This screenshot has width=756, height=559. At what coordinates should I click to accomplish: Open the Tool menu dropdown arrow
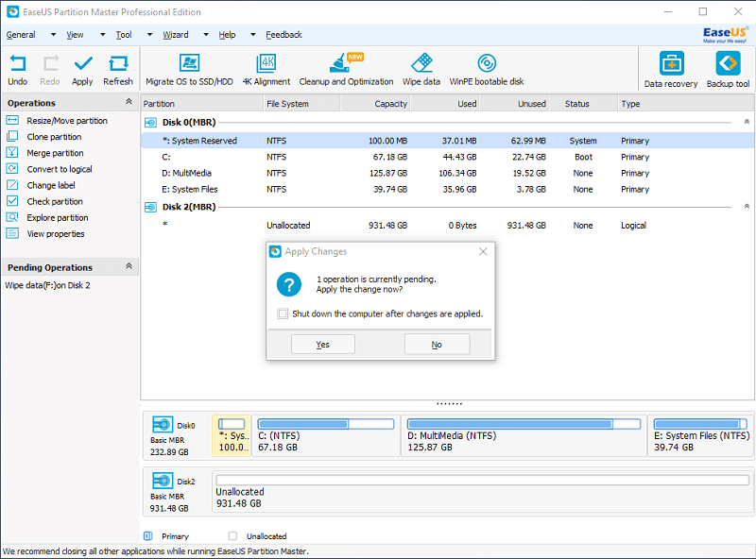click(x=150, y=35)
